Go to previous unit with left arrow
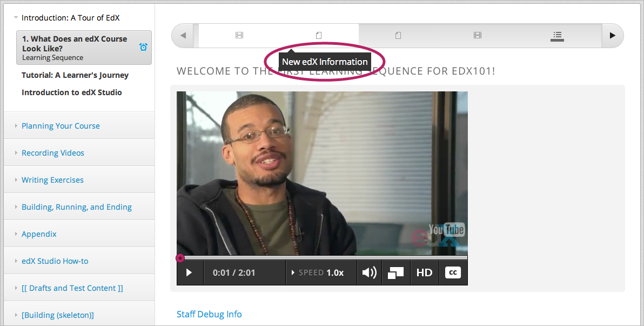This screenshot has height=326, width=644. [x=183, y=36]
